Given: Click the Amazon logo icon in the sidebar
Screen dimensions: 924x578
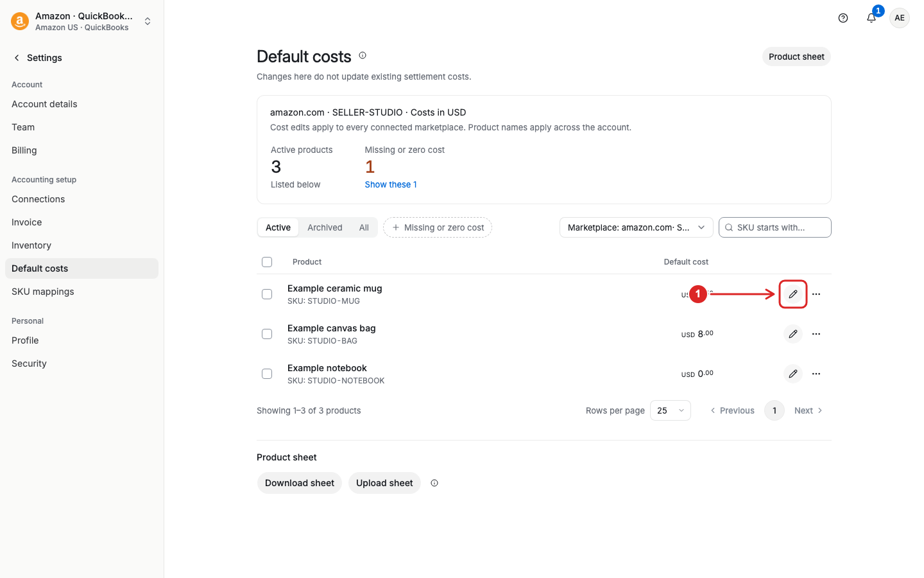Looking at the screenshot, I should tap(20, 21).
